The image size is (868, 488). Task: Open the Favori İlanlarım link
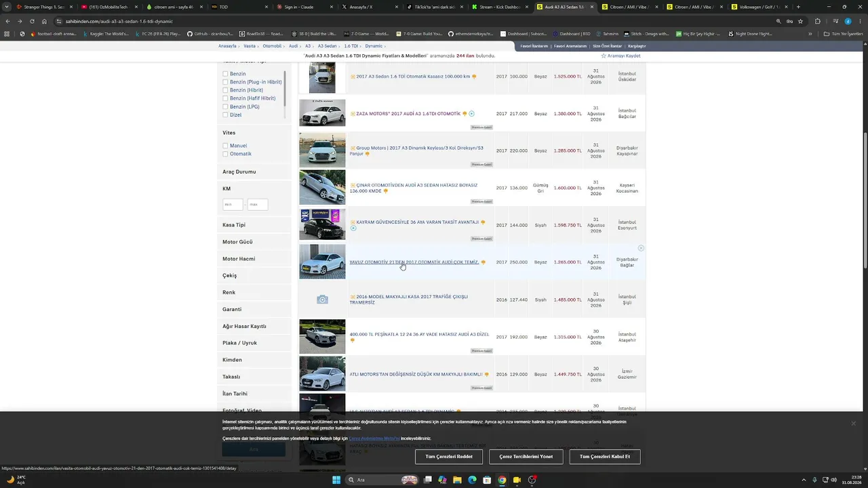534,46
